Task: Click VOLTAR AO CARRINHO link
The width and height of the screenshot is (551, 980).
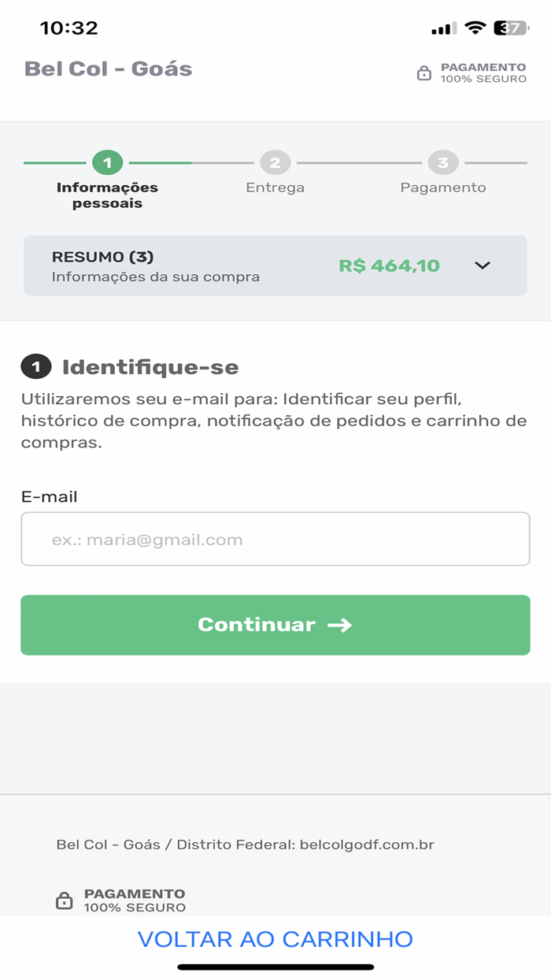Action: tap(275, 938)
